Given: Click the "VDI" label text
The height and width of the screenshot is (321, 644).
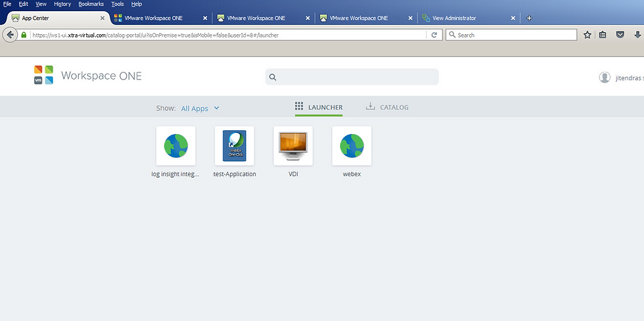Looking at the screenshot, I should click(293, 174).
